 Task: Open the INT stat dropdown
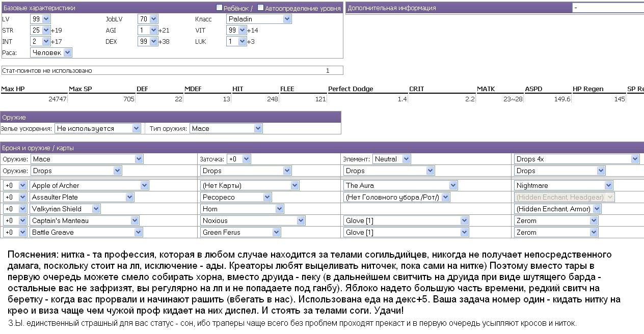pos(40,41)
